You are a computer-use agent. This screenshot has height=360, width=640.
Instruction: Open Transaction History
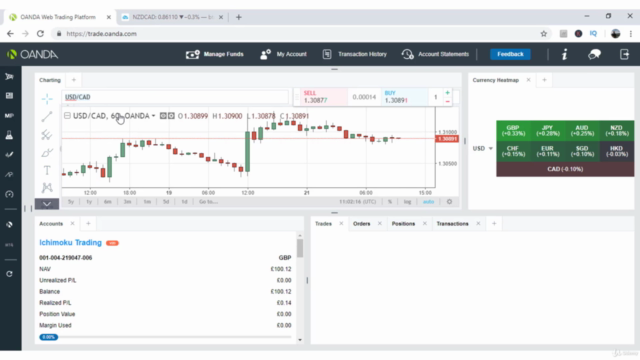click(354, 54)
